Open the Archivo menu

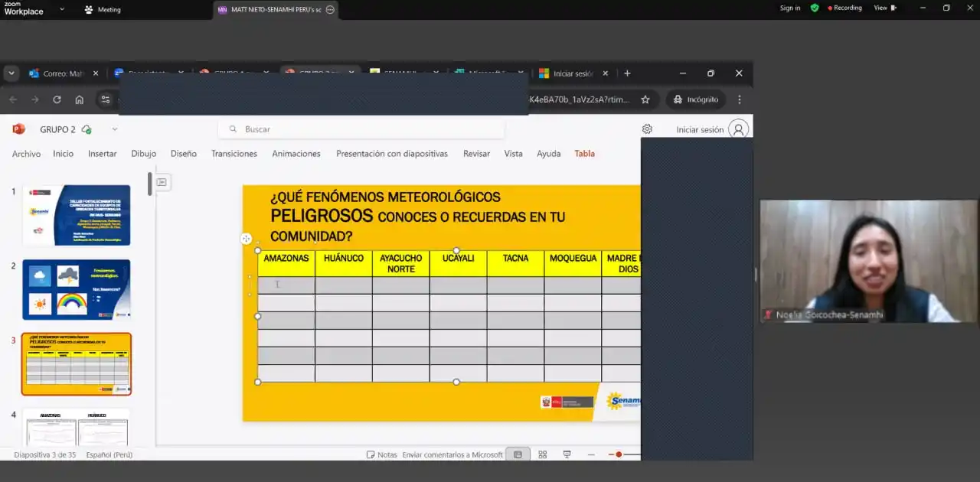26,154
